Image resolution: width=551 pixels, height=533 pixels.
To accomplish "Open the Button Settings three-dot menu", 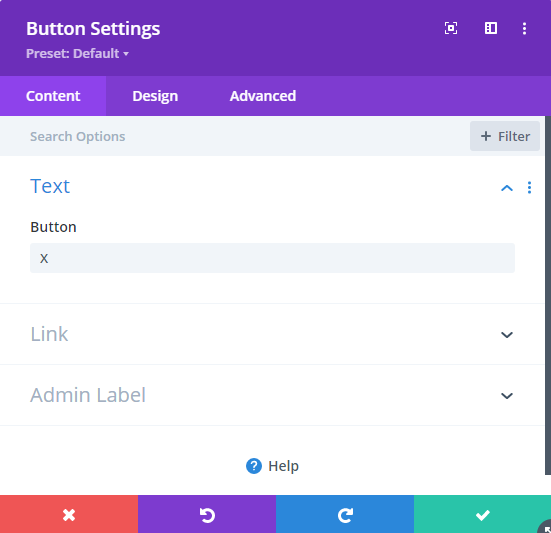I will coord(524,28).
